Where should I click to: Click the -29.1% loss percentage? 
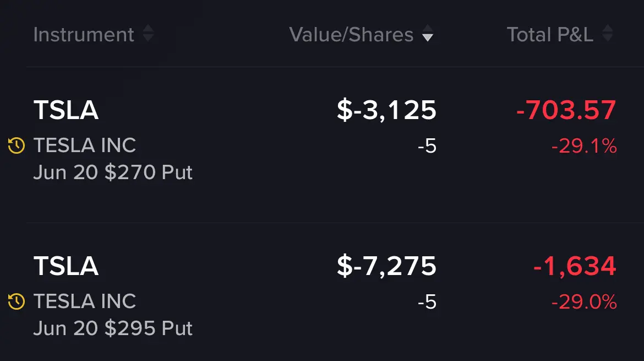pos(584,146)
